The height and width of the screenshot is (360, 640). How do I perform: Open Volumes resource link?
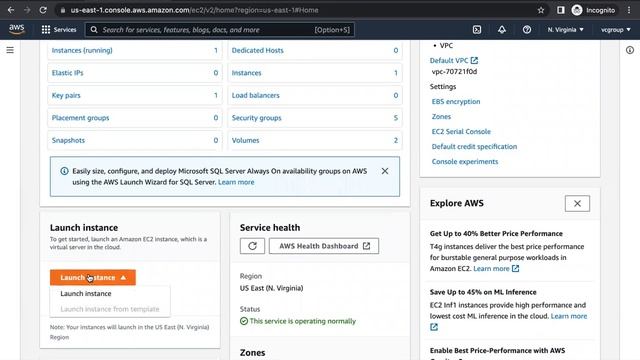click(245, 140)
